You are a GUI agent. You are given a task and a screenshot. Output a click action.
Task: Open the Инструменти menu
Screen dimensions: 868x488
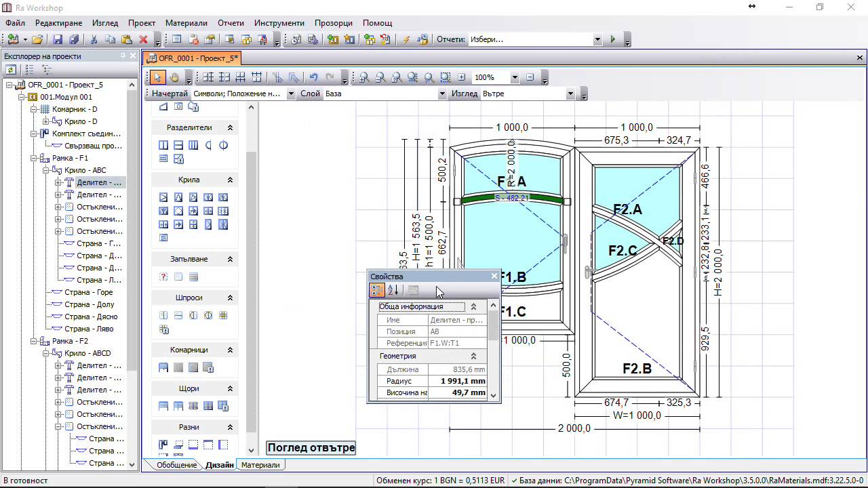pyautogui.click(x=280, y=23)
